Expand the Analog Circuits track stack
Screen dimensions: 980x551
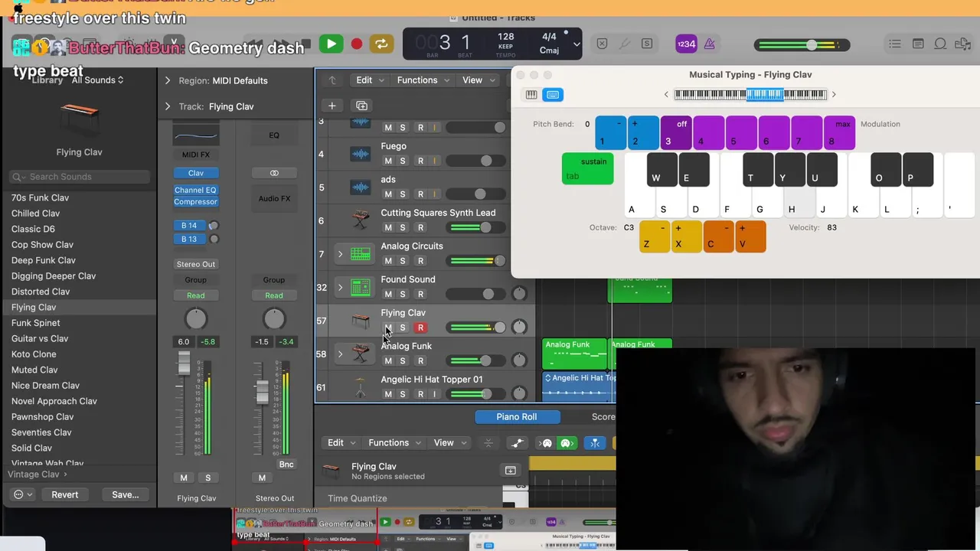click(x=340, y=254)
